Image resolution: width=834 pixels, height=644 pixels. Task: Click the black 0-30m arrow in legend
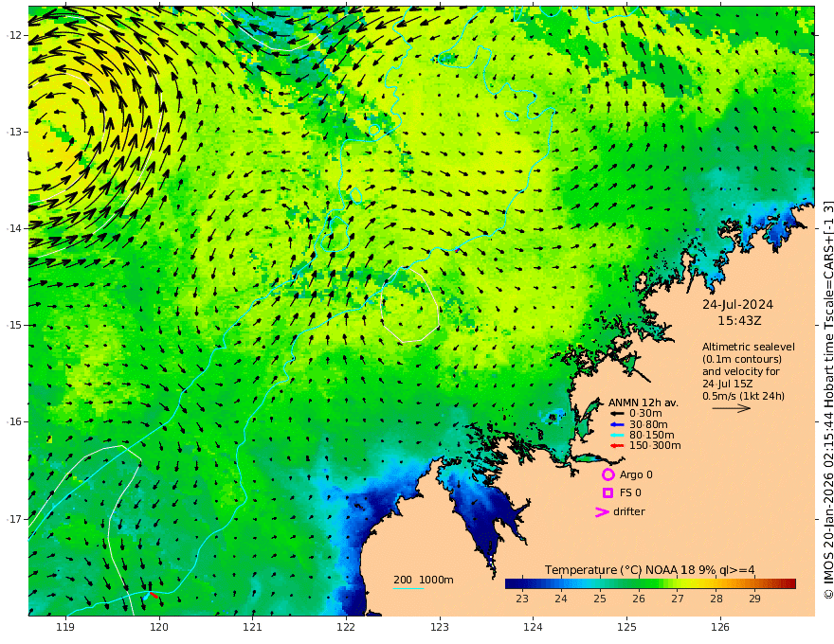(x=617, y=414)
